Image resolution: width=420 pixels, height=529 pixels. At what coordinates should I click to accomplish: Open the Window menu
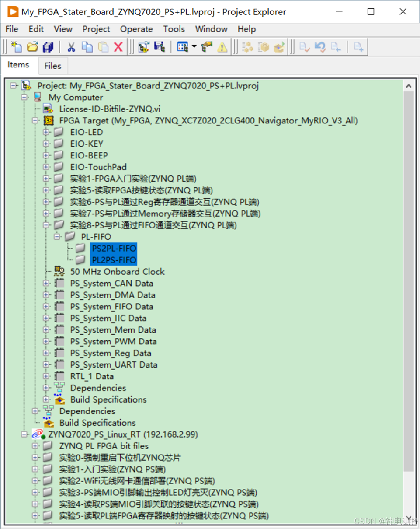[x=211, y=29]
